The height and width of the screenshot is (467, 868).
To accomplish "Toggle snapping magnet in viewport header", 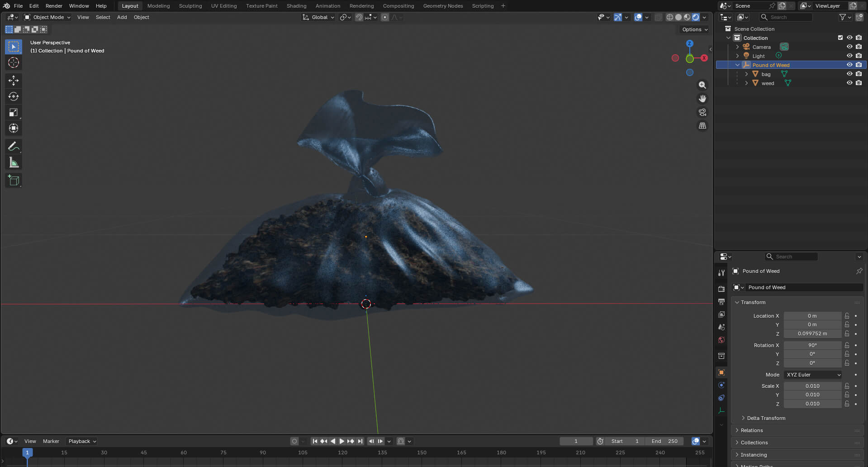I will coord(359,17).
